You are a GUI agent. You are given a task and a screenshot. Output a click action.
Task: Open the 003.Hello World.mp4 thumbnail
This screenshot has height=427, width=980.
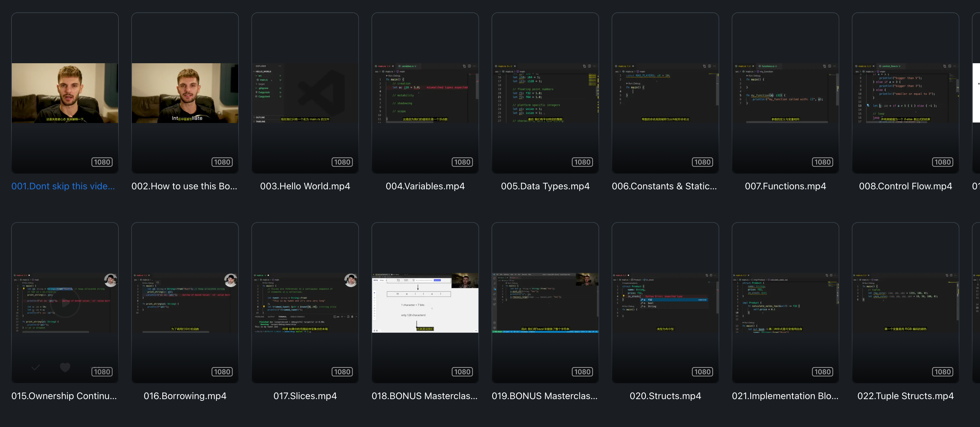click(x=305, y=93)
